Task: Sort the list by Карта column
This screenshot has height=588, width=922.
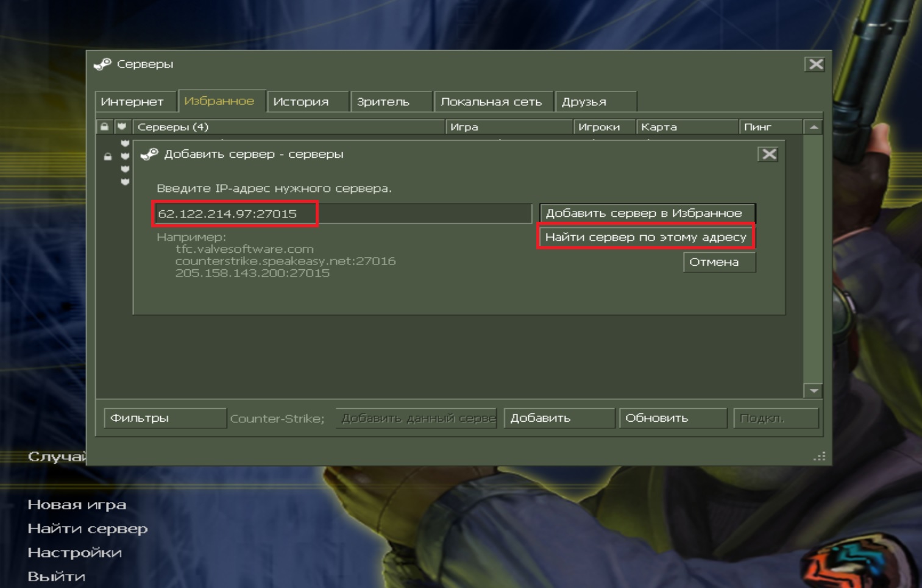Action: (687, 127)
